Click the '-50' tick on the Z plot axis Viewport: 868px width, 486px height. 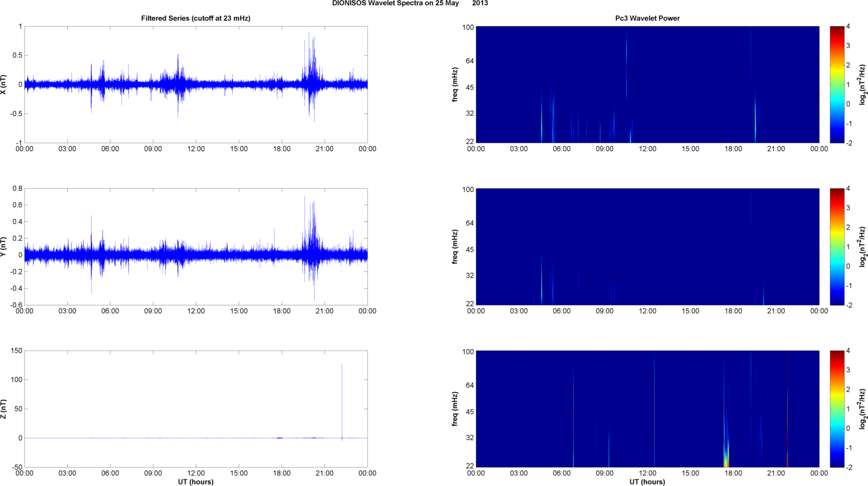click(17, 467)
